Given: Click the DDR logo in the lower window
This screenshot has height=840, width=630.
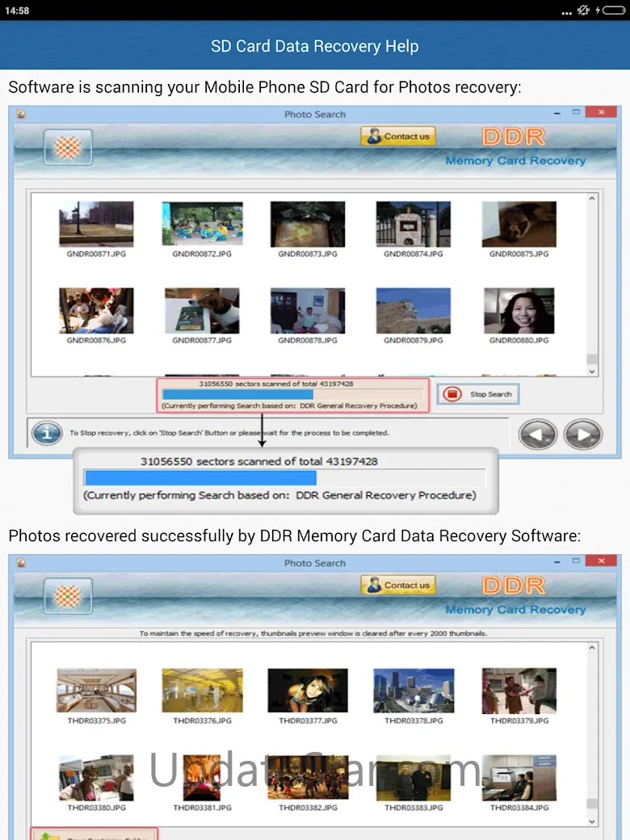Looking at the screenshot, I should point(513,586).
